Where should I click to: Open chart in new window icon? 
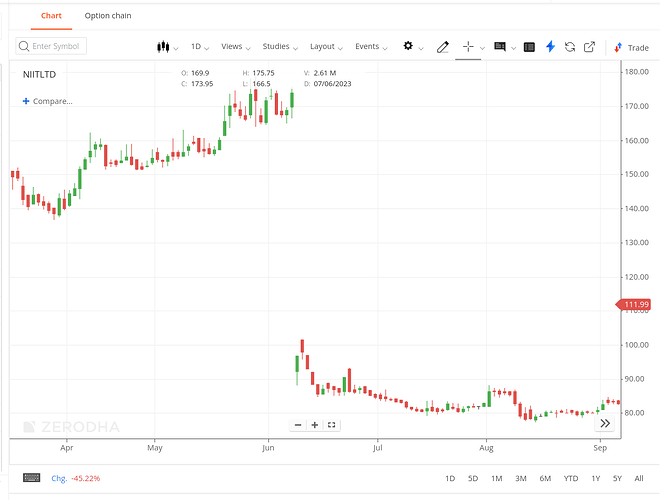pos(590,47)
